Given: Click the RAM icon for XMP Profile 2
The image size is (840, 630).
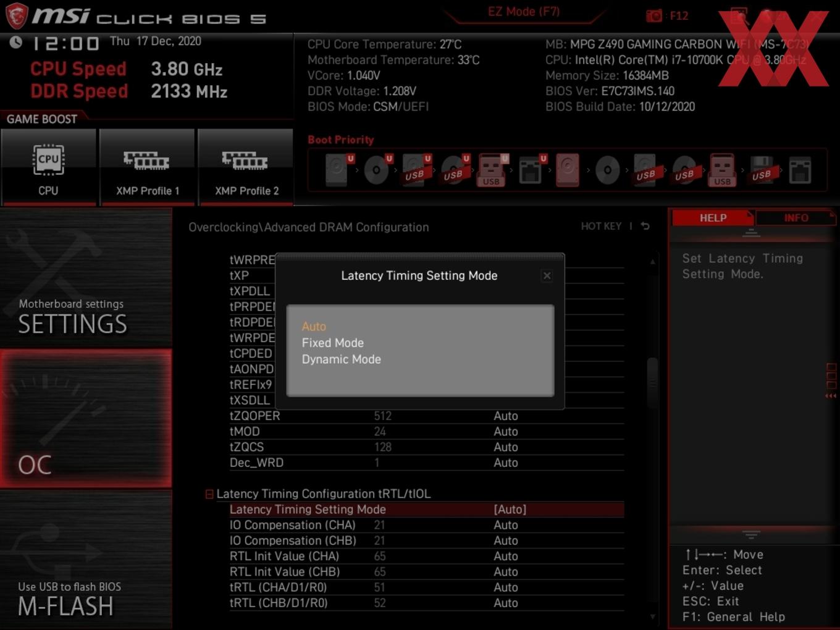Looking at the screenshot, I should click(245, 161).
